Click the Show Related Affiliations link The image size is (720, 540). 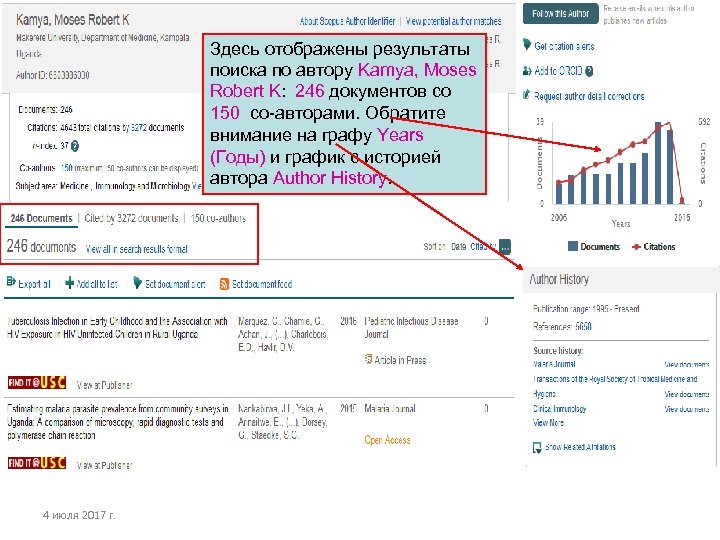pyautogui.click(x=580, y=447)
